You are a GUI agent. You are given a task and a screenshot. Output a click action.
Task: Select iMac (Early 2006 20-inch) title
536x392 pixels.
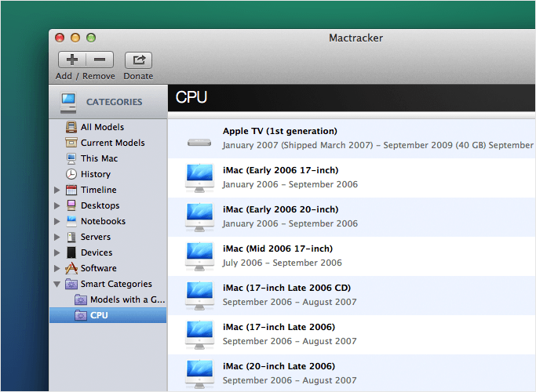281,209
